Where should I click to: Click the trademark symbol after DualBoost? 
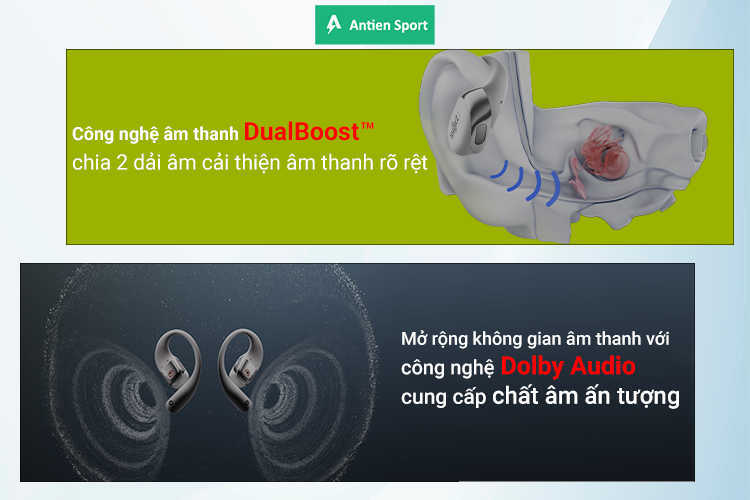[367, 126]
